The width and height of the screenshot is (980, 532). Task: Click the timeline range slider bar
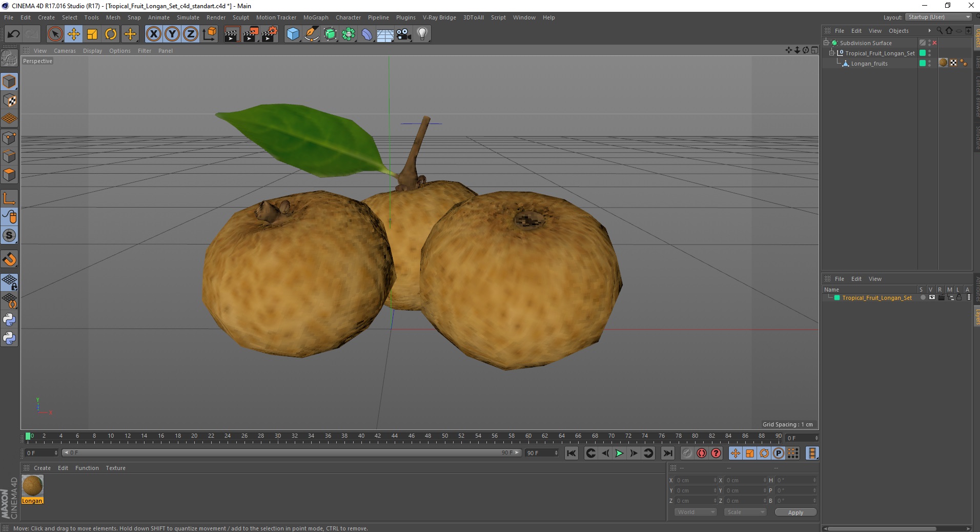click(x=292, y=453)
